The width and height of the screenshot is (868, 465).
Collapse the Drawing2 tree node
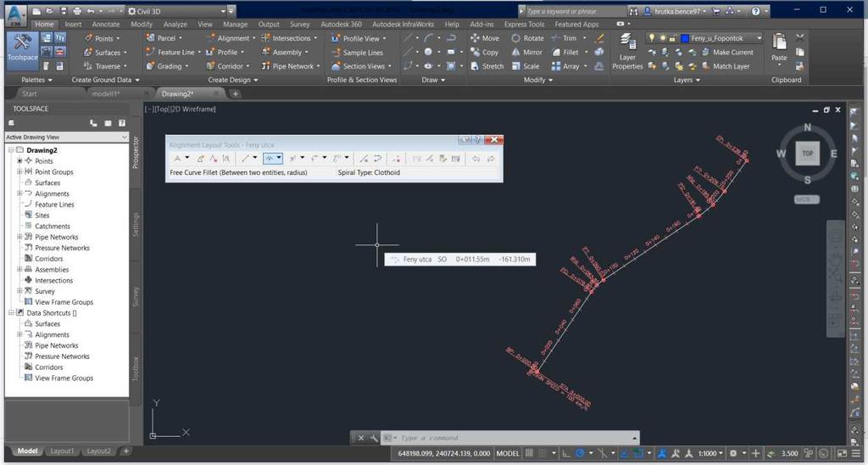10,150
